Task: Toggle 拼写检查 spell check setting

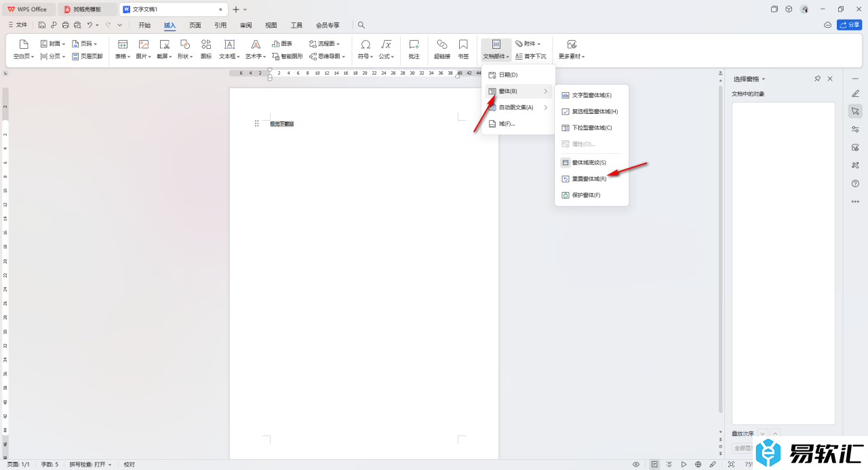Action: pos(90,465)
